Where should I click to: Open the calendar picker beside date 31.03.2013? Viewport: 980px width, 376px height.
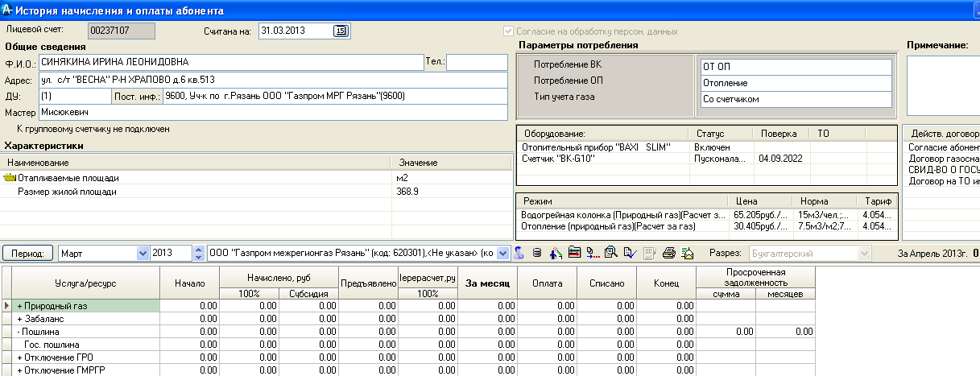[x=341, y=31]
